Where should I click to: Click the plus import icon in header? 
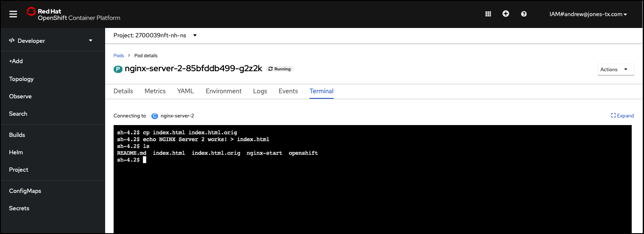[506, 14]
